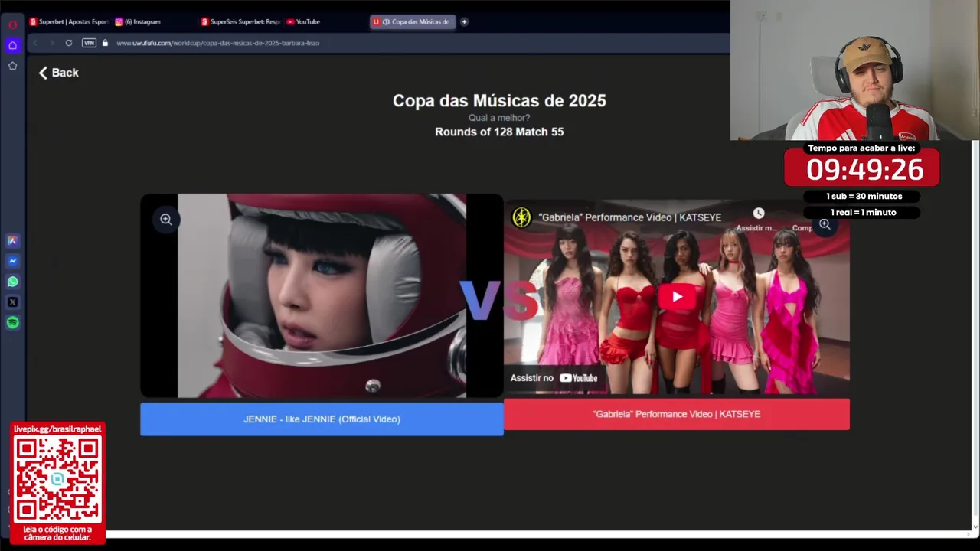Click the 'Rounds of 128 Match 55' text
This screenshot has height=551, width=980.
(x=499, y=132)
